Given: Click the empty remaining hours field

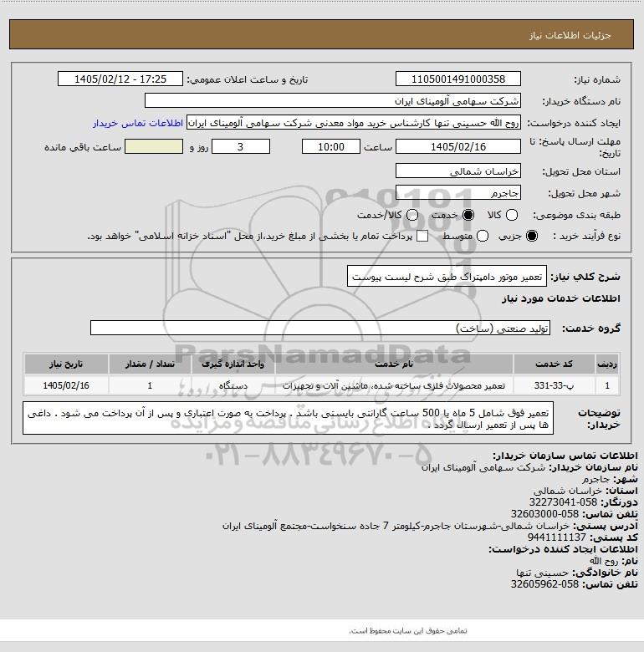Looking at the screenshot, I should click(154, 147).
